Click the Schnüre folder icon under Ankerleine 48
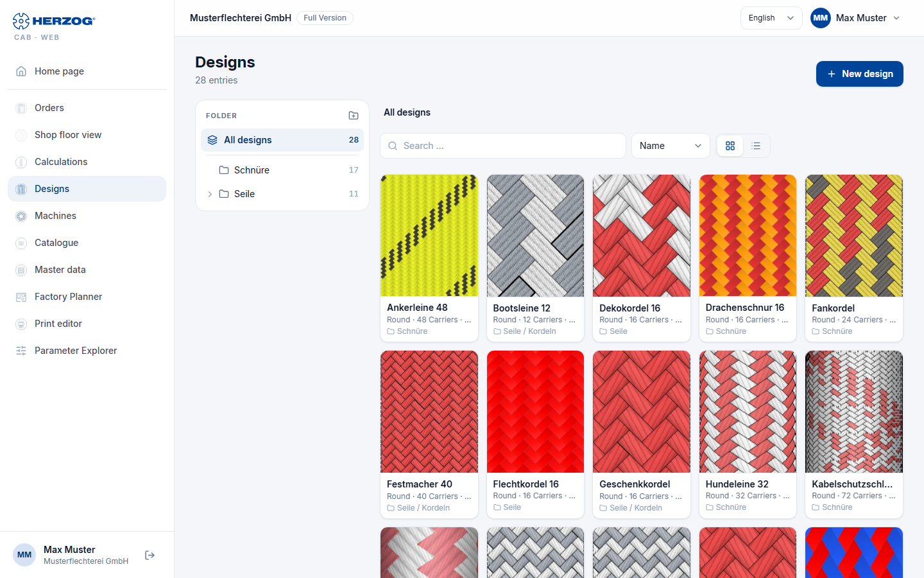The height and width of the screenshot is (578, 924). tap(391, 331)
